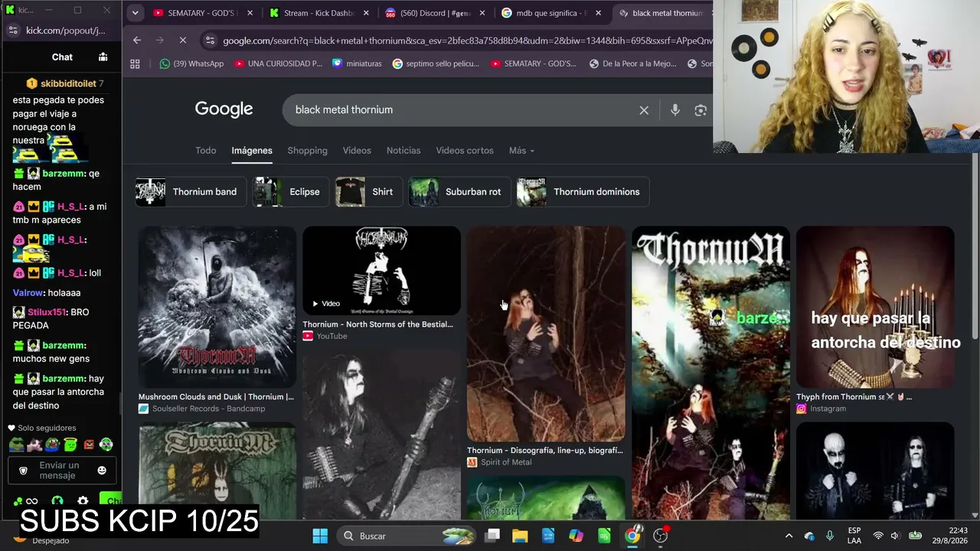Viewport: 980px width, 551px height.
Task: Switch to the mdb que significa tab
Action: tap(551, 13)
